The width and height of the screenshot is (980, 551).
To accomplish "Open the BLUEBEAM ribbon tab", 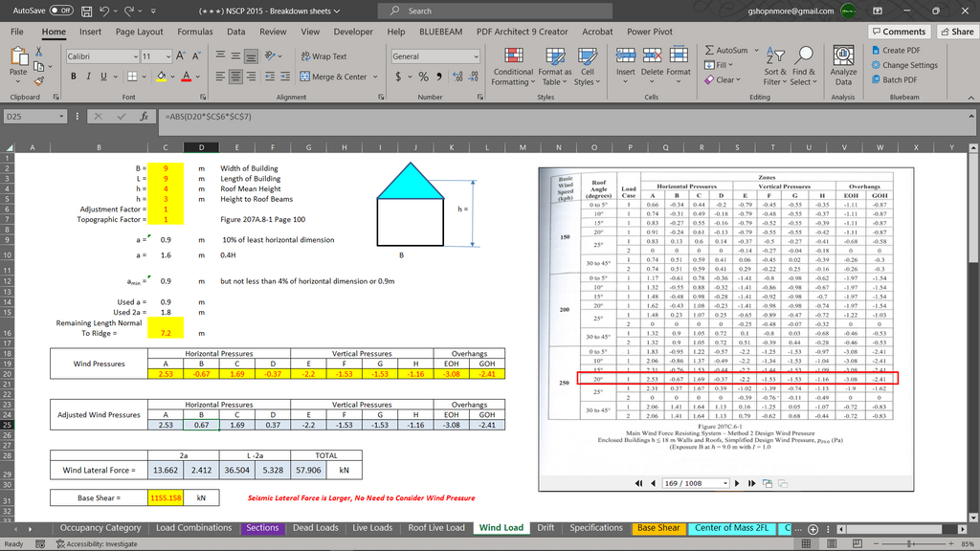I will 440,32.
